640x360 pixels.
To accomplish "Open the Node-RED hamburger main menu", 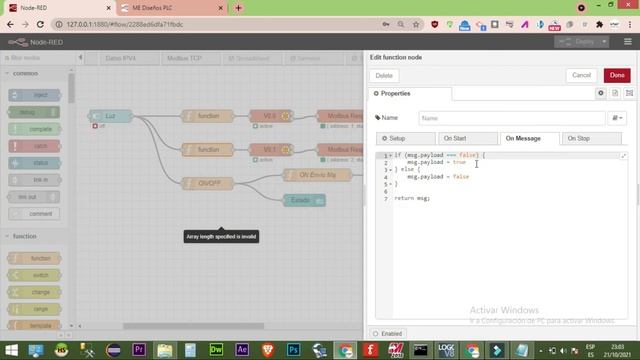I will pyautogui.click(x=628, y=42).
